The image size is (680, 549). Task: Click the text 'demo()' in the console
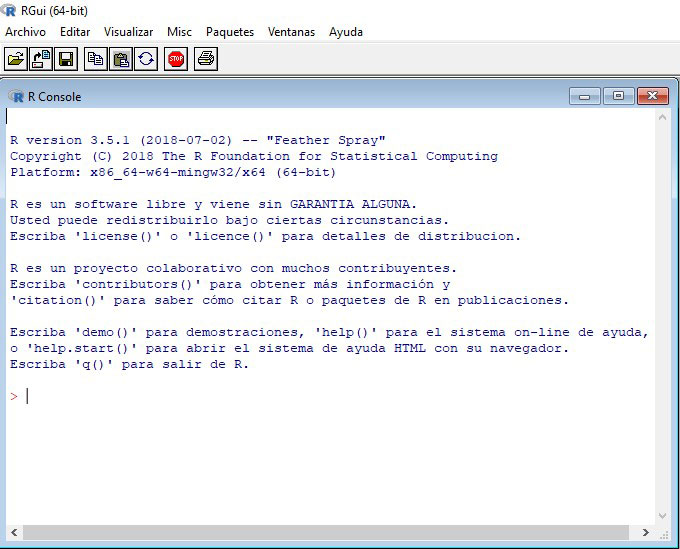105,333
